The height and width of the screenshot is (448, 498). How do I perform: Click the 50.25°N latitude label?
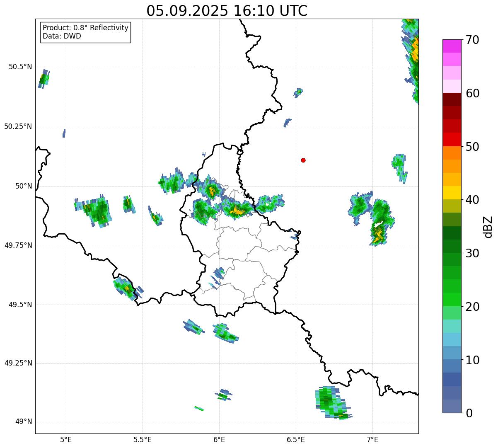tap(18, 126)
